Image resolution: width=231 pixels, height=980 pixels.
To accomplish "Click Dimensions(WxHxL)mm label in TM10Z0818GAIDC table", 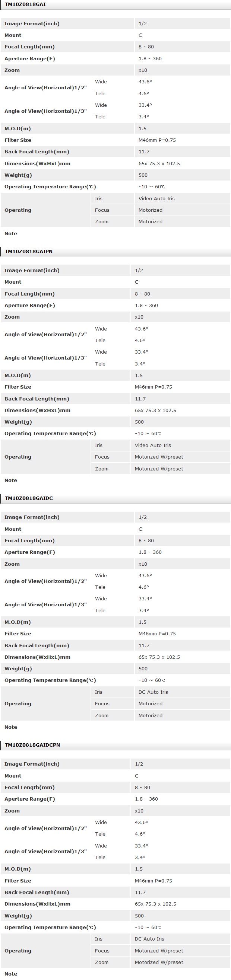I will [x=37, y=657].
